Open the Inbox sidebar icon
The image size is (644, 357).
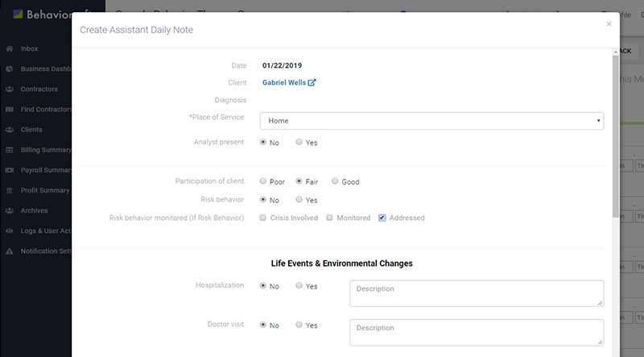tap(9, 48)
